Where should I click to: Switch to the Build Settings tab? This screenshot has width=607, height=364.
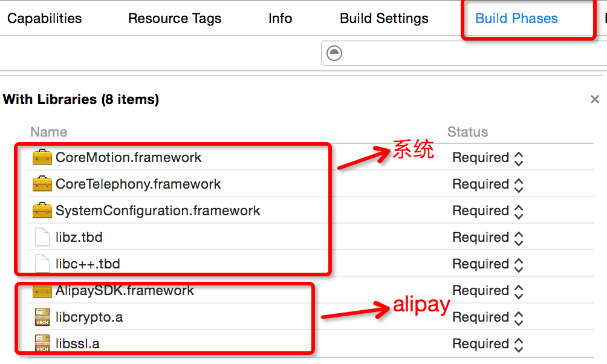(x=384, y=19)
